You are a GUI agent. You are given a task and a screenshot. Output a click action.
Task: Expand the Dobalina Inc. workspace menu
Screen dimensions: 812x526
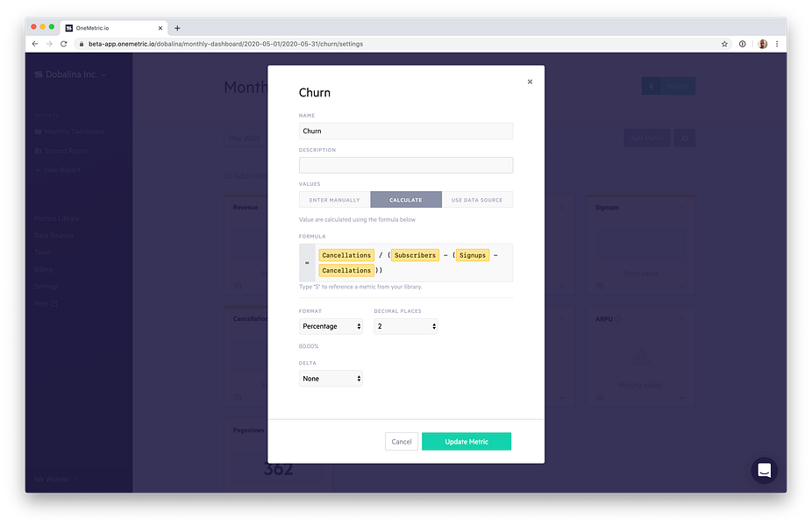[70, 75]
